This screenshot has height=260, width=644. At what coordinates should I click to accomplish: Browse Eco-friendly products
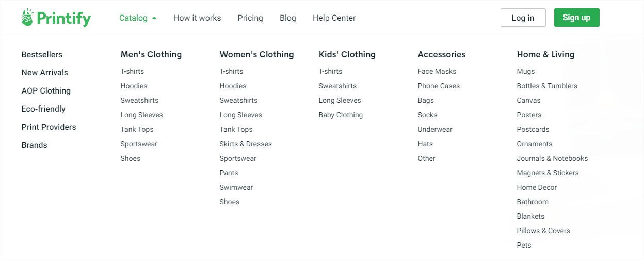point(43,109)
